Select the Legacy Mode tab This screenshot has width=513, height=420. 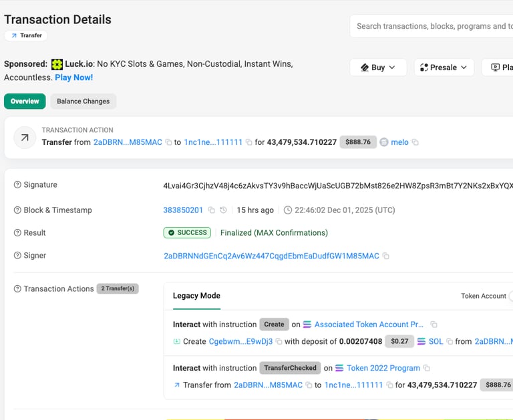click(x=196, y=296)
